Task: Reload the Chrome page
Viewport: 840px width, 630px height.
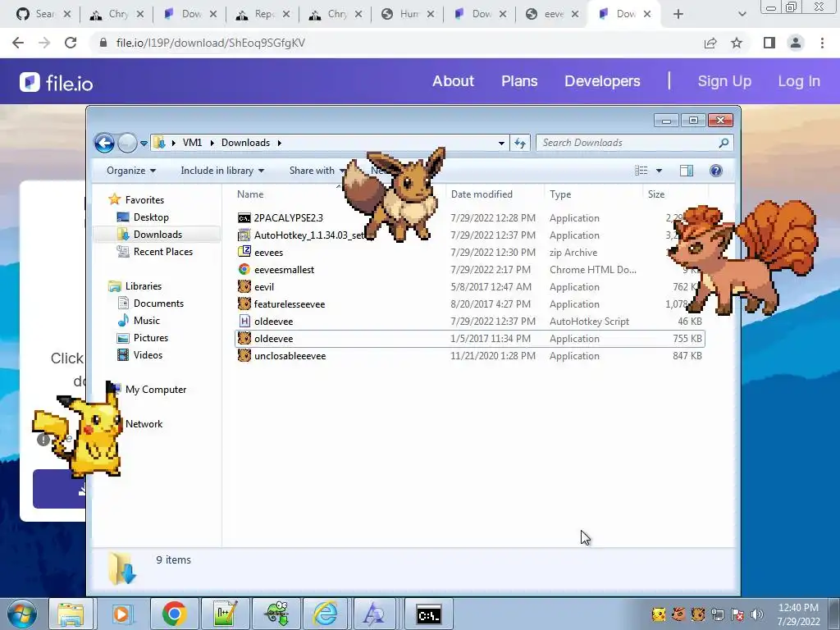Action: coord(71,43)
